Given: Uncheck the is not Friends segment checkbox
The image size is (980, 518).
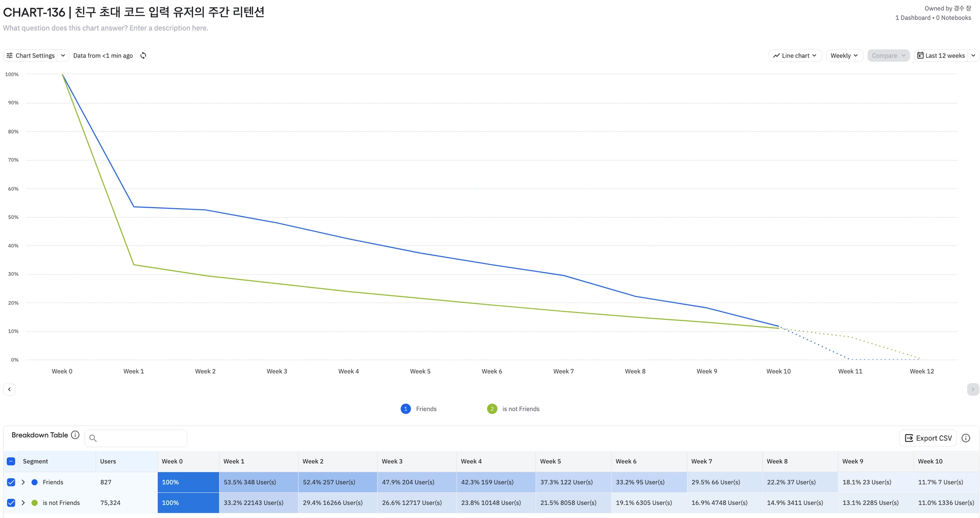Looking at the screenshot, I should point(11,503).
